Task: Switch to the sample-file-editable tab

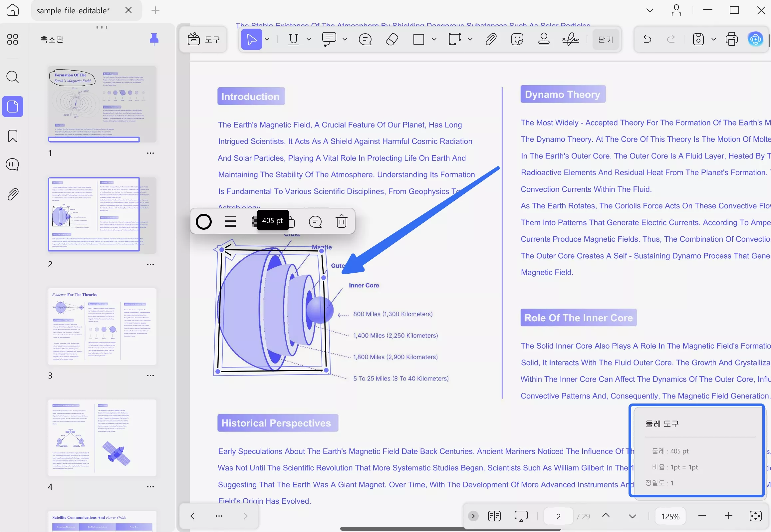Action: tap(73, 10)
